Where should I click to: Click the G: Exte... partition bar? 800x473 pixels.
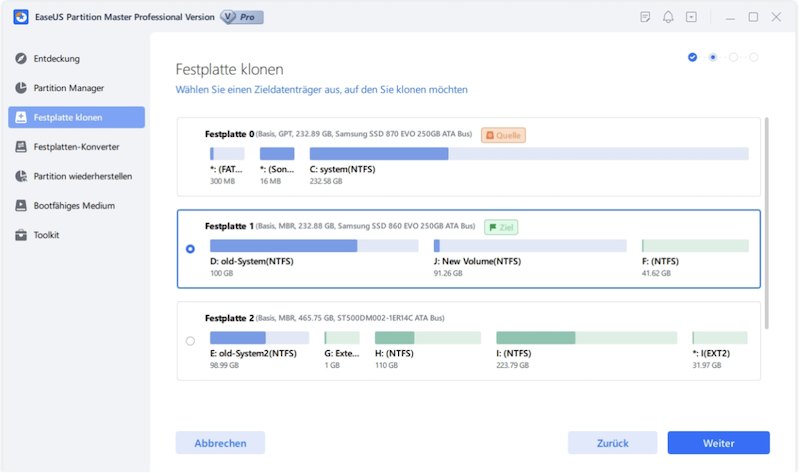342,338
